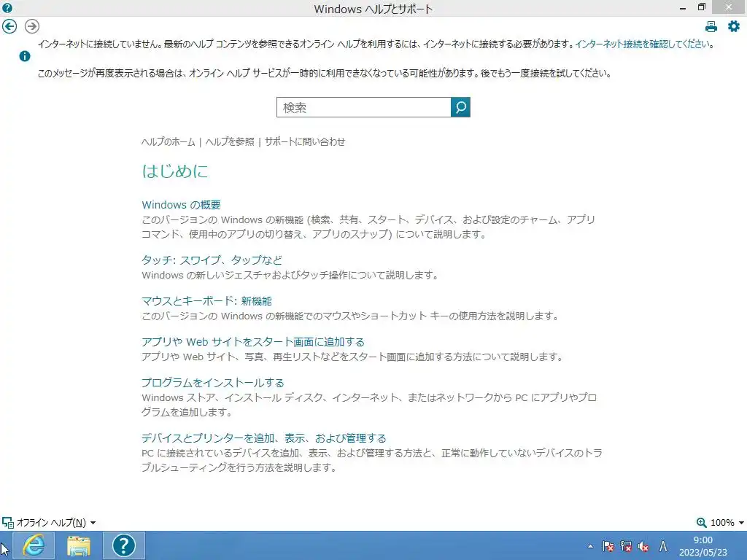
Task: Click the magnifier search button
Action: (x=460, y=107)
